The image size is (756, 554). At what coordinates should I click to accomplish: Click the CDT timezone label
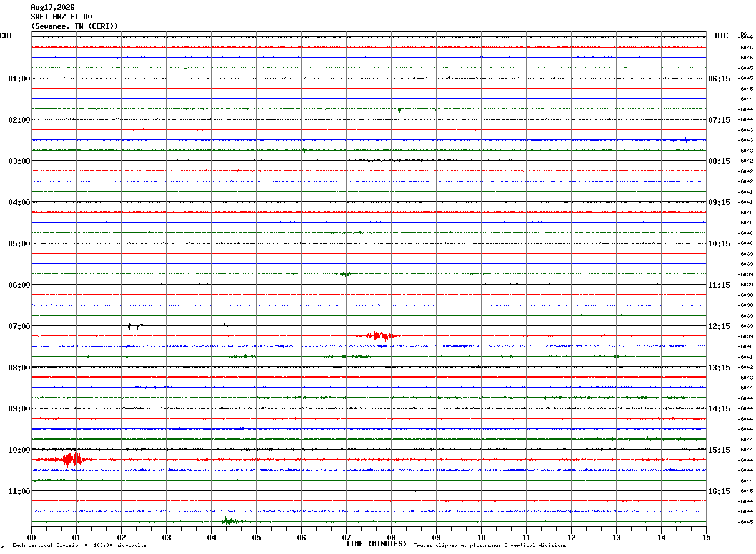coord(6,36)
